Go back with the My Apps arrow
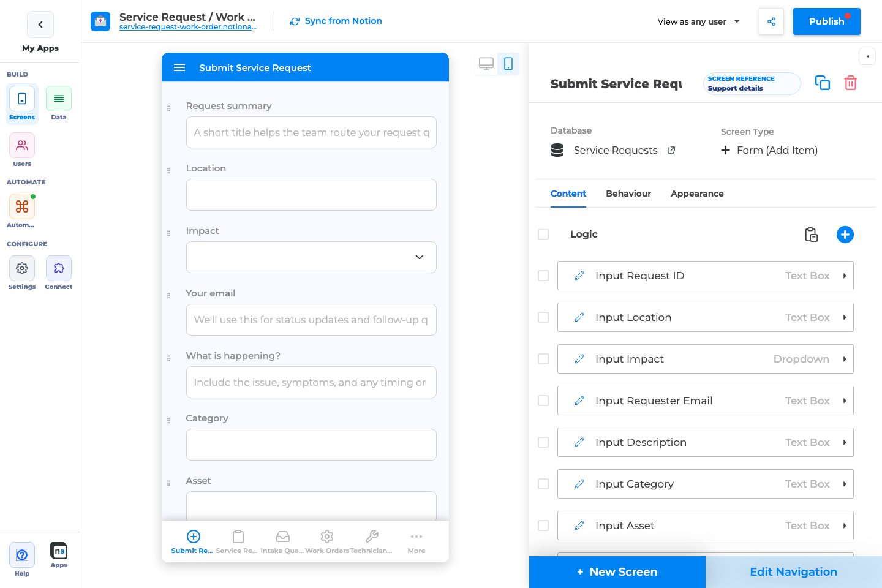 [x=40, y=24]
